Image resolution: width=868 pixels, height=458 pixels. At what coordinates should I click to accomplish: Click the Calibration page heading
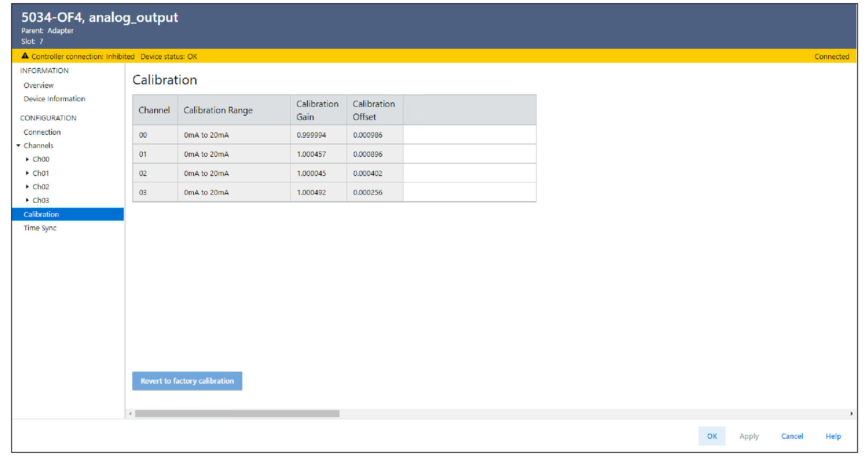click(x=165, y=80)
